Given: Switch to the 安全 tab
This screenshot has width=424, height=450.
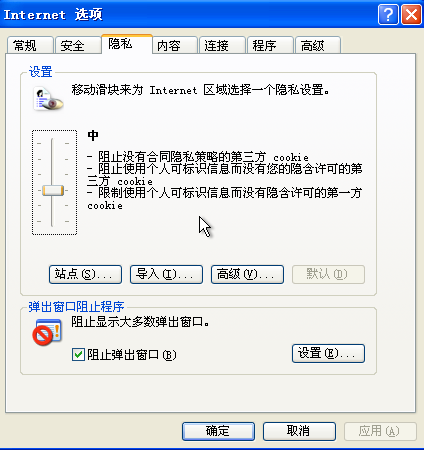Looking at the screenshot, I should [x=78, y=45].
